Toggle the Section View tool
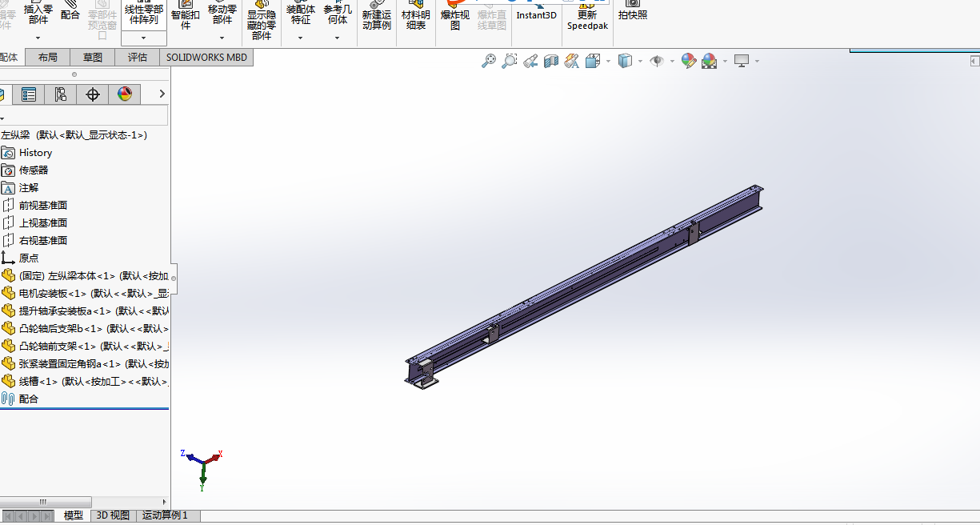980x525 pixels. [x=550, y=61]
